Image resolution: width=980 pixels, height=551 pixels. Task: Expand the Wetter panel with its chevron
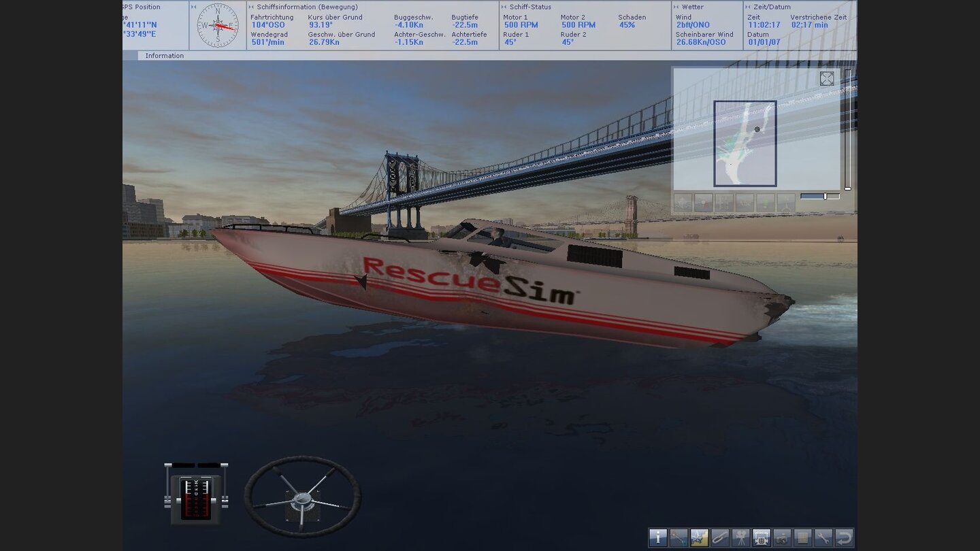(674, 6)
